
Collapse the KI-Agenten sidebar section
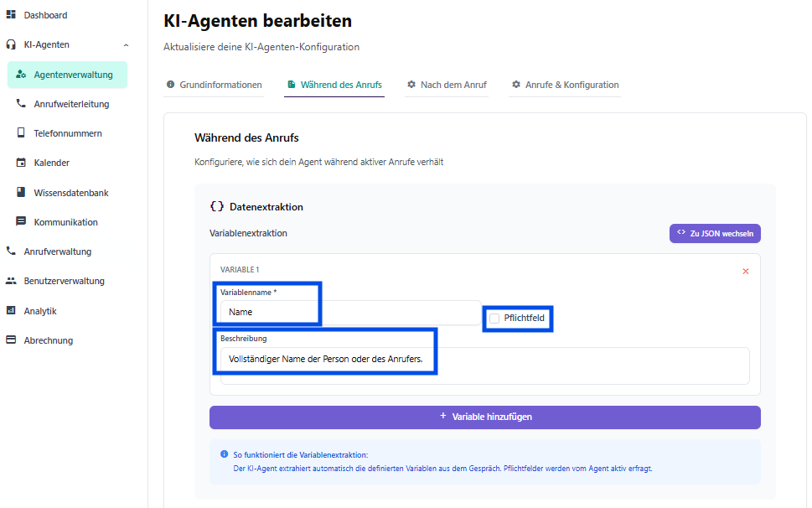tap(126, 44)
